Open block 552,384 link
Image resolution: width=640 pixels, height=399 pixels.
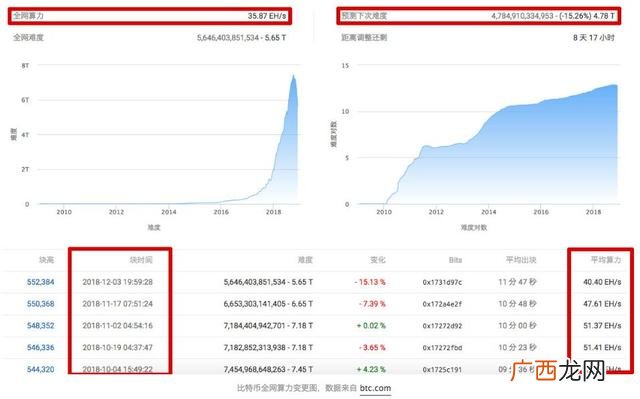point(40,282)
